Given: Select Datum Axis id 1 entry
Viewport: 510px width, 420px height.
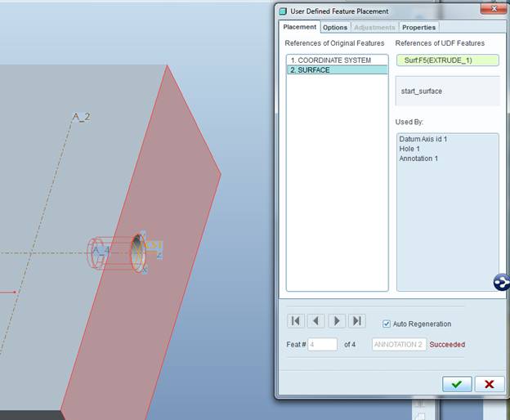Looking at the screenshot, I should [423, 139].
